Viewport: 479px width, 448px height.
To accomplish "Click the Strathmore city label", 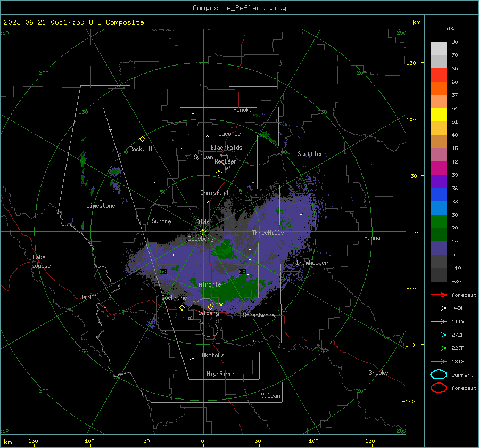I will click(x=259, y=315).
